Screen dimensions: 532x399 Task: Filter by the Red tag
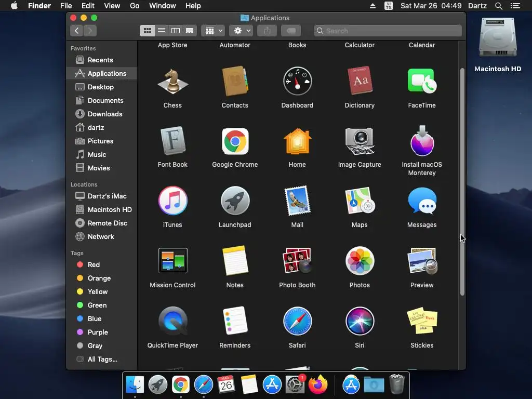coord(102,264)
